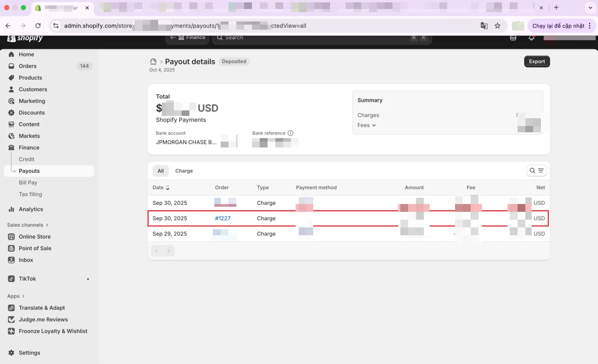Image resolution: width=598 pixels, height=364 pixels.
Task: Open the Tax filing submenu item
Action: [30, 194]
